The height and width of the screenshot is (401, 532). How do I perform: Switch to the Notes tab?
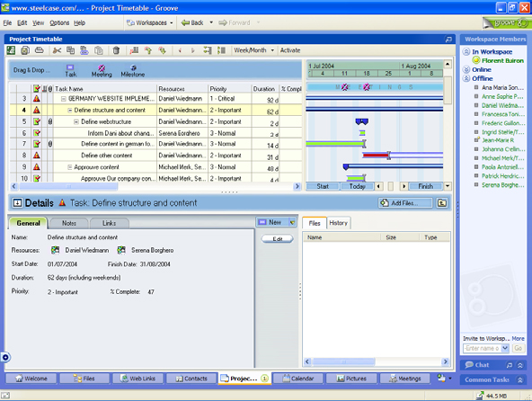tap(69, 223)
